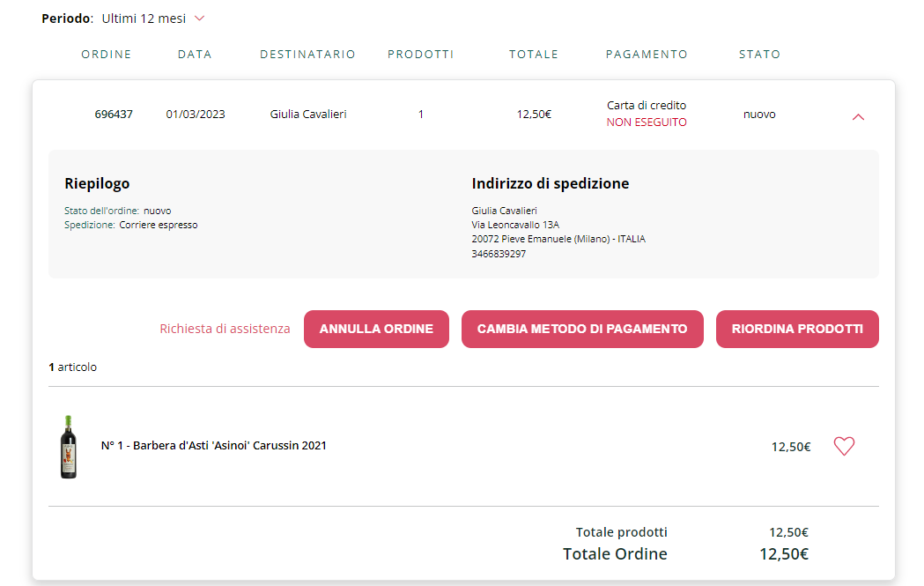Click the ORDINE column header
Viewport: 924px width, 586px height.
tap(106, 55)
